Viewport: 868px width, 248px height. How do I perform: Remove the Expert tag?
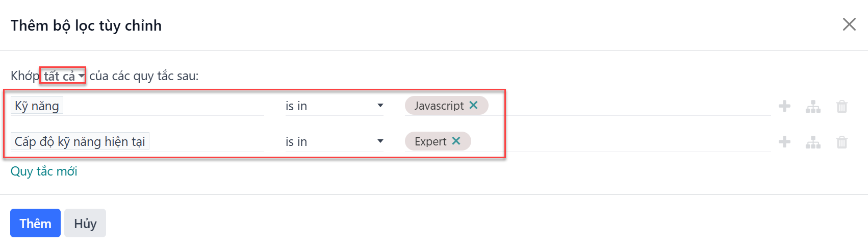[456, 141]
